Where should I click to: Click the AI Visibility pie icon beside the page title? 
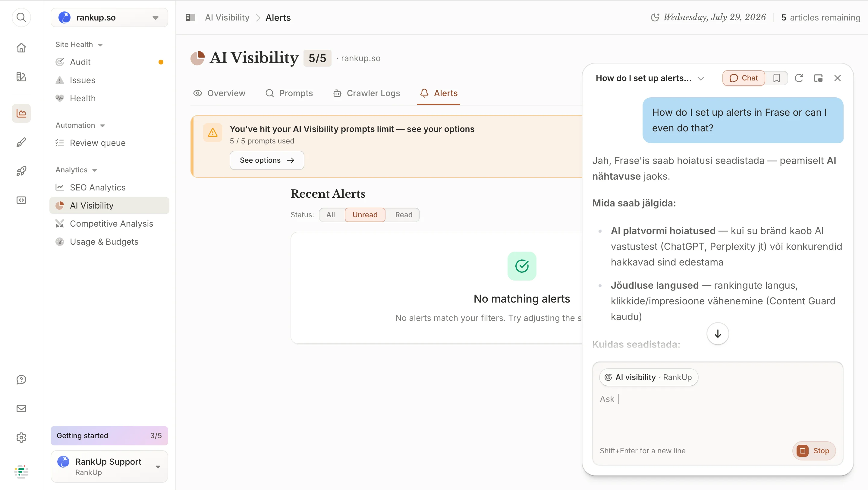pyautogui.click(x=197, y=58)
